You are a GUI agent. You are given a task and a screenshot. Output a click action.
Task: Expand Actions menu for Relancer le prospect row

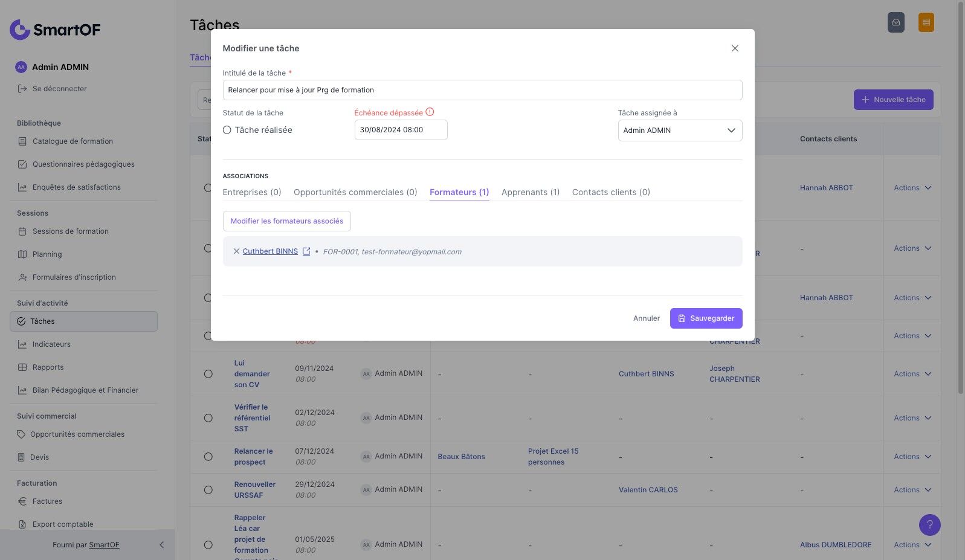[912, 457]
